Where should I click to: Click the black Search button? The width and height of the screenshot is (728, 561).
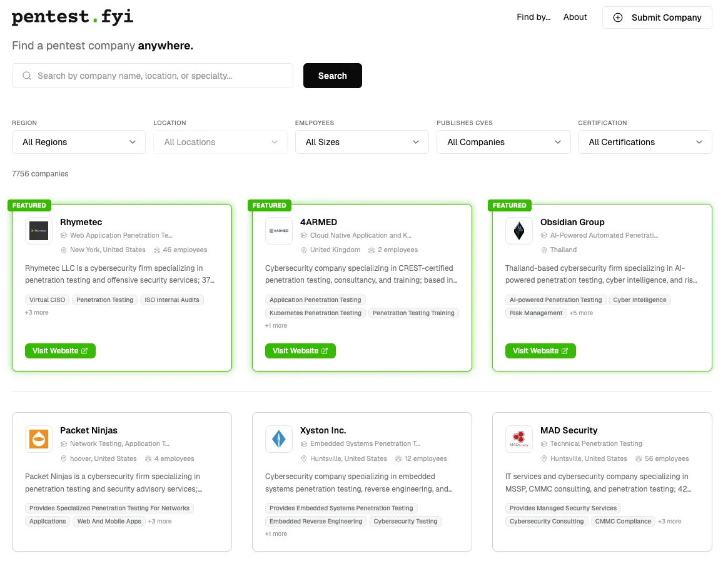[x=333, y=76]
